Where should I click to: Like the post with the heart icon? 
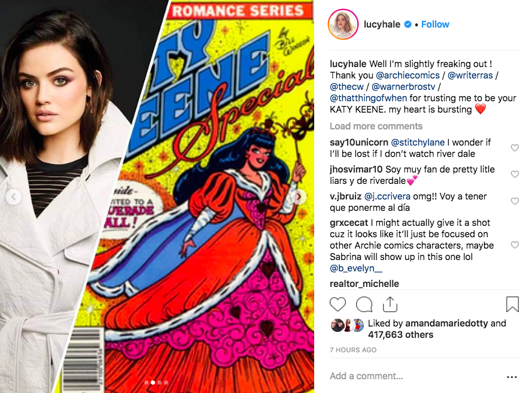pos(338,304)
